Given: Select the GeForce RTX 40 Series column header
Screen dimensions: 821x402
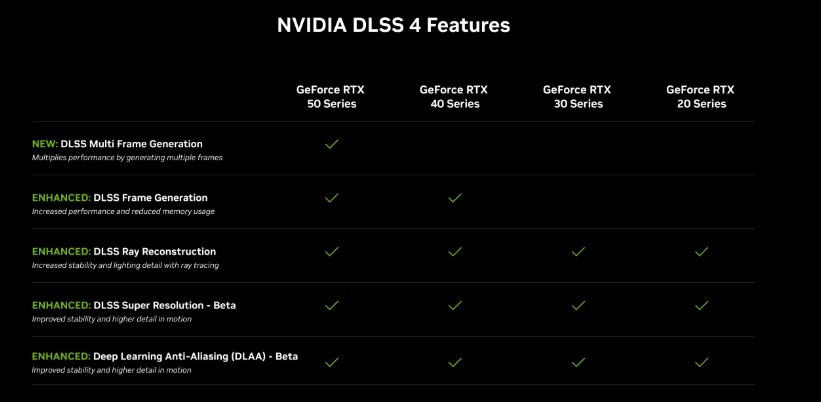Looking at the screenshot, I should click(454, 97).
